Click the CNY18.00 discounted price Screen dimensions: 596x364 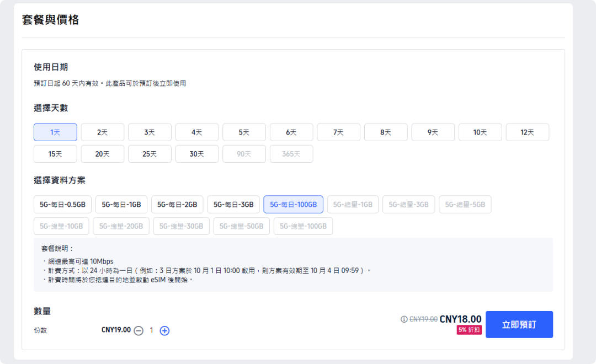click(x=461, y=319)
